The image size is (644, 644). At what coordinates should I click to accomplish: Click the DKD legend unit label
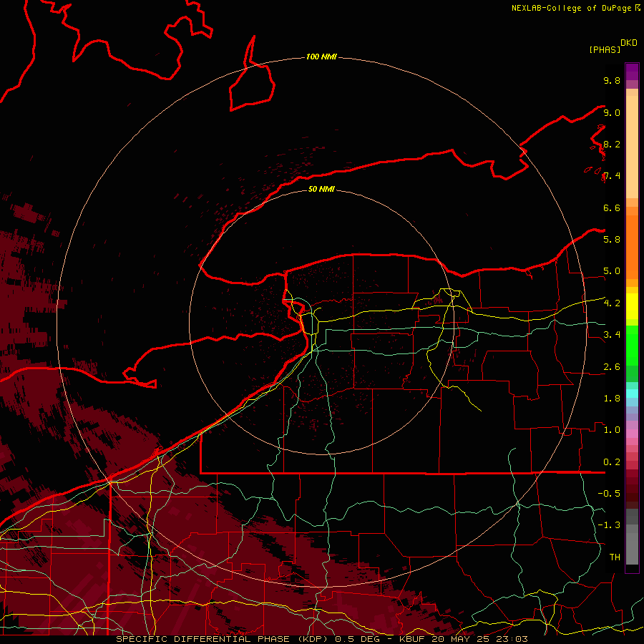point(629,43)
